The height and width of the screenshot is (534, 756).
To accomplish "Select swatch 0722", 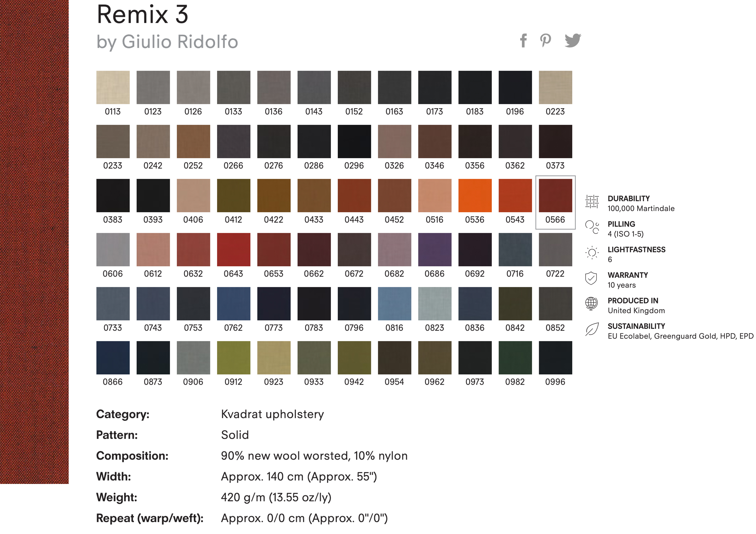I will (555, 250).
